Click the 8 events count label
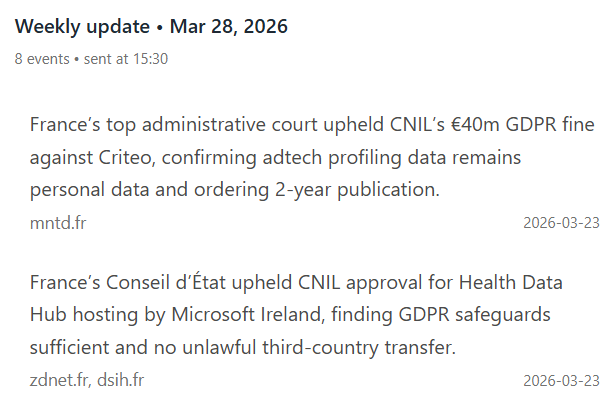Viewport: 615px width, 401px height. tap(41, 59)
